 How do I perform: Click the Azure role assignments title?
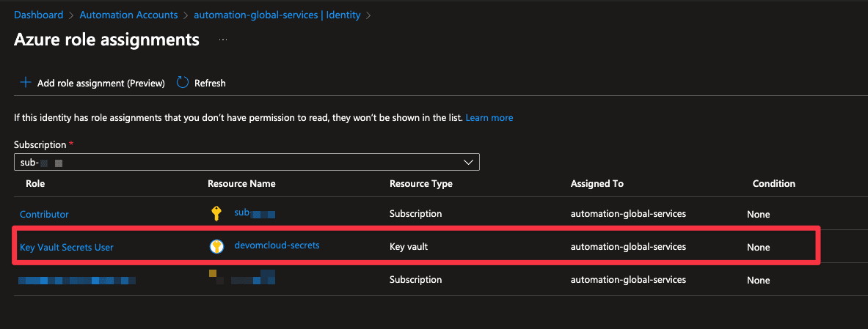(106, 40)
